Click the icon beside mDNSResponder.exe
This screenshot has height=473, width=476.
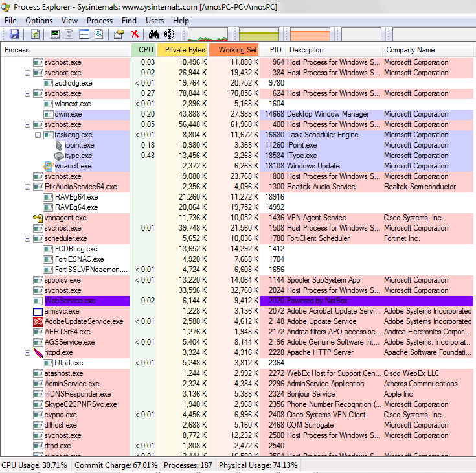(x=38, y=394)
